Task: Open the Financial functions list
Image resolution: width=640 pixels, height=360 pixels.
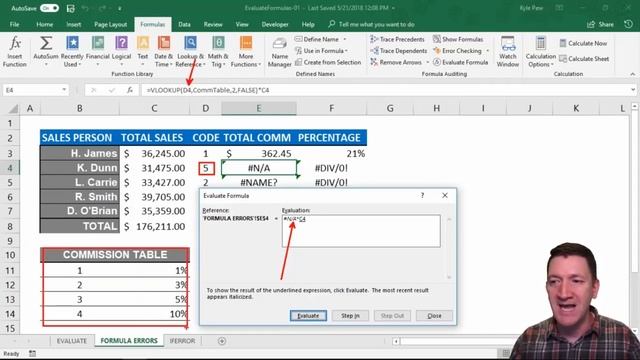Action: pyautogui.click(x=98, y=51)
